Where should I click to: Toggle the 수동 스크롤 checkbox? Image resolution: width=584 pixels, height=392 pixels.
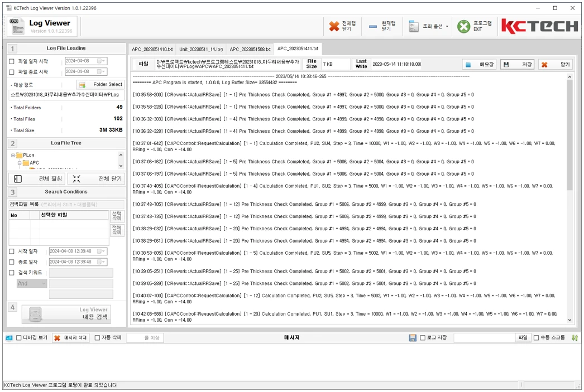click(x=537, y=338)
